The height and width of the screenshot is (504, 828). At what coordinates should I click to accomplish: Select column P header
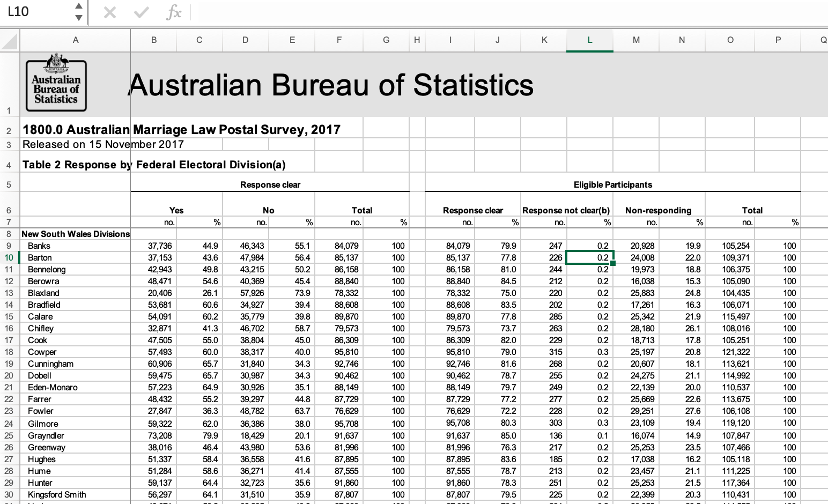pyautogui.click(x=778, y=40)
